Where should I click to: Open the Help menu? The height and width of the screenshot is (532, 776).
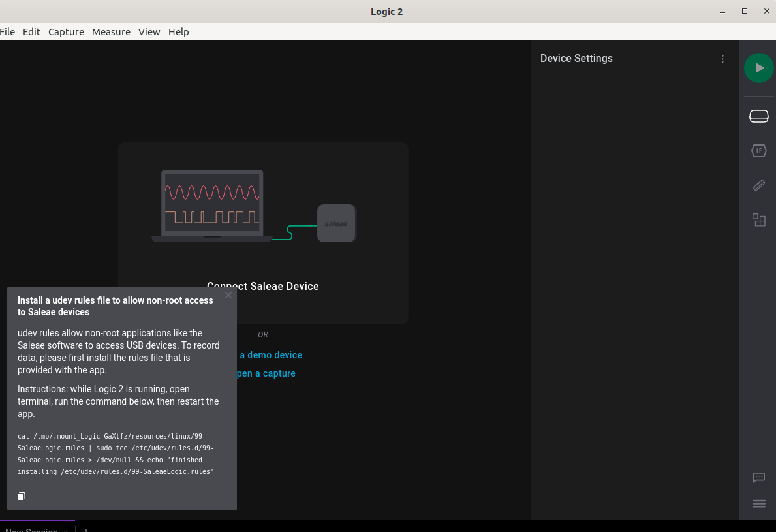coord(179,32)
